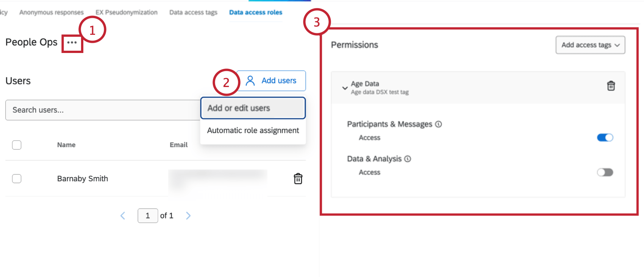
Task: Check the Barnaby Smith row checkbox
Action: (x=17, y=179)
